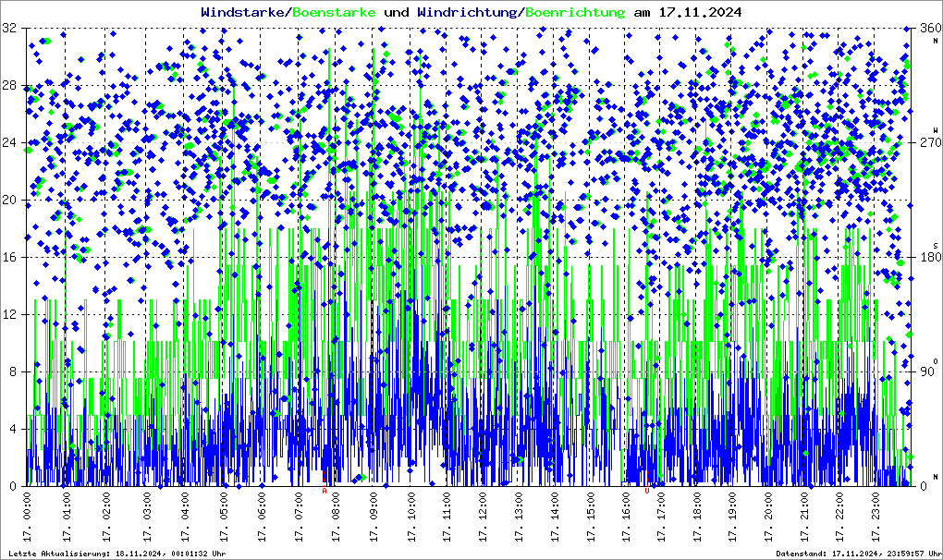Click the 17. 22:00 time axis label

tap(839, 517)
